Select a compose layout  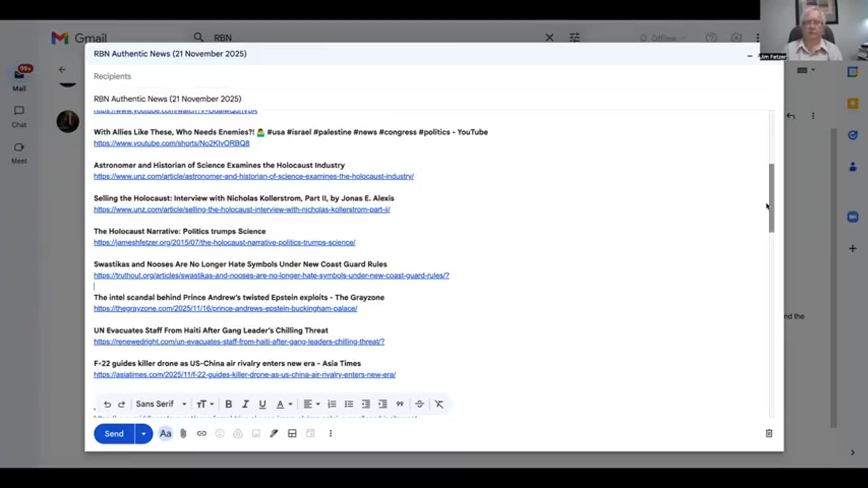(x=292, y=433)
